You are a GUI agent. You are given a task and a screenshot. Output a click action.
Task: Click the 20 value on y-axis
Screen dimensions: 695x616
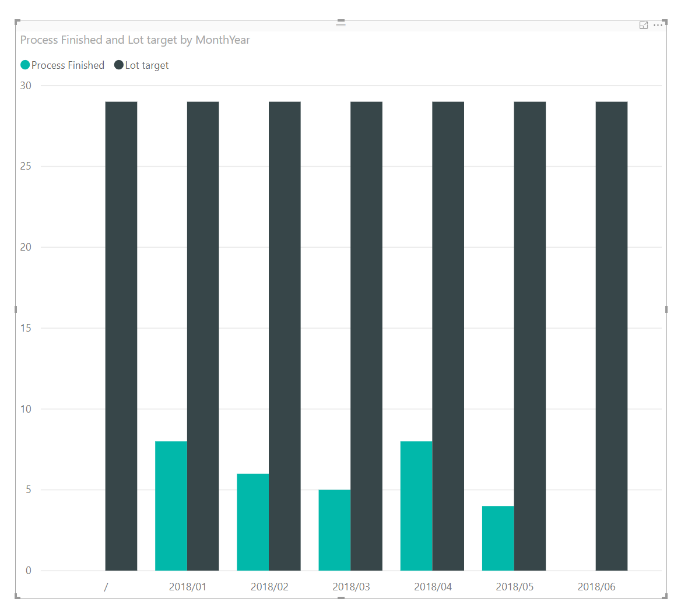(x=26, y=247)
